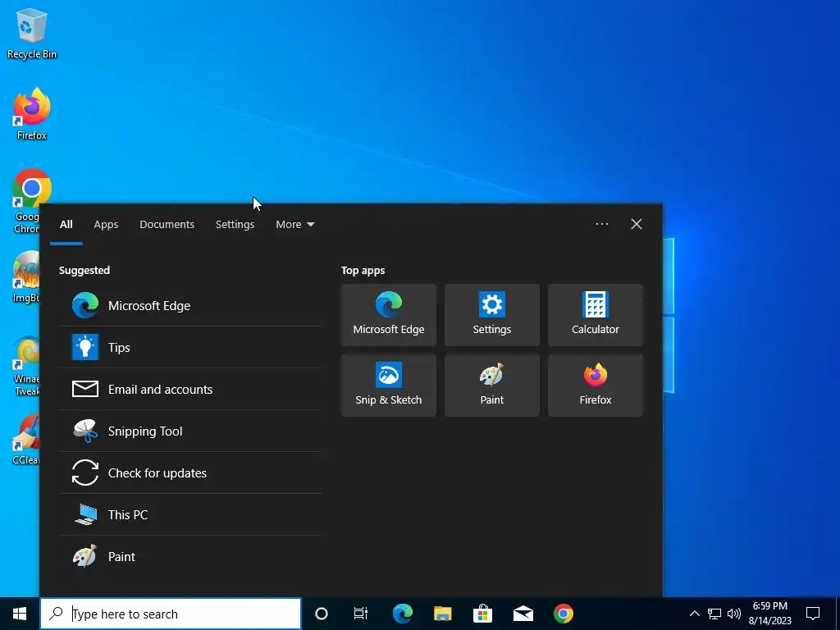This screenshot has width=840, height=630.
Task: Launch the Firefox tile in Top apps
Action: click(596, 386)
